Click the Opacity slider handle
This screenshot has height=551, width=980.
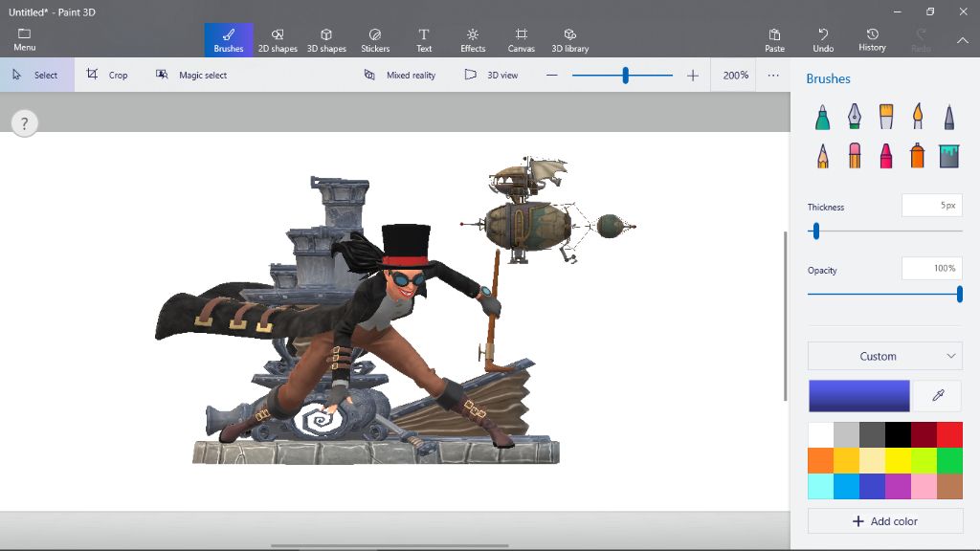point(959,295)
